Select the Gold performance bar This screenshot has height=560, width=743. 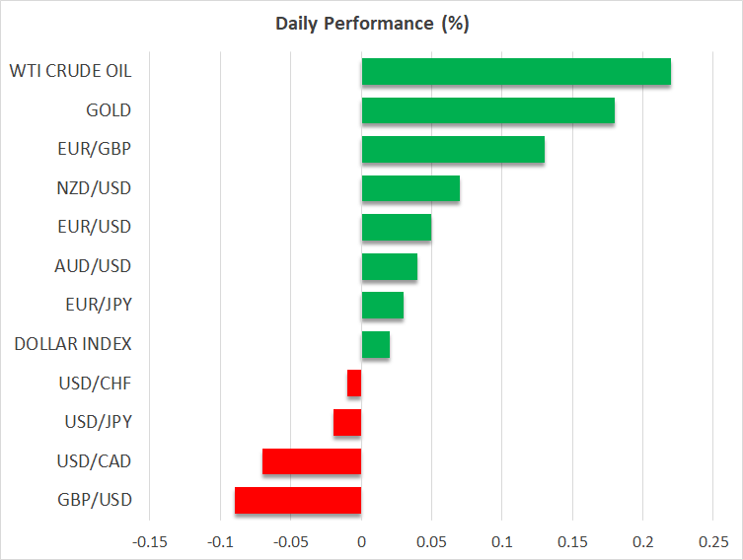[488, 110]
